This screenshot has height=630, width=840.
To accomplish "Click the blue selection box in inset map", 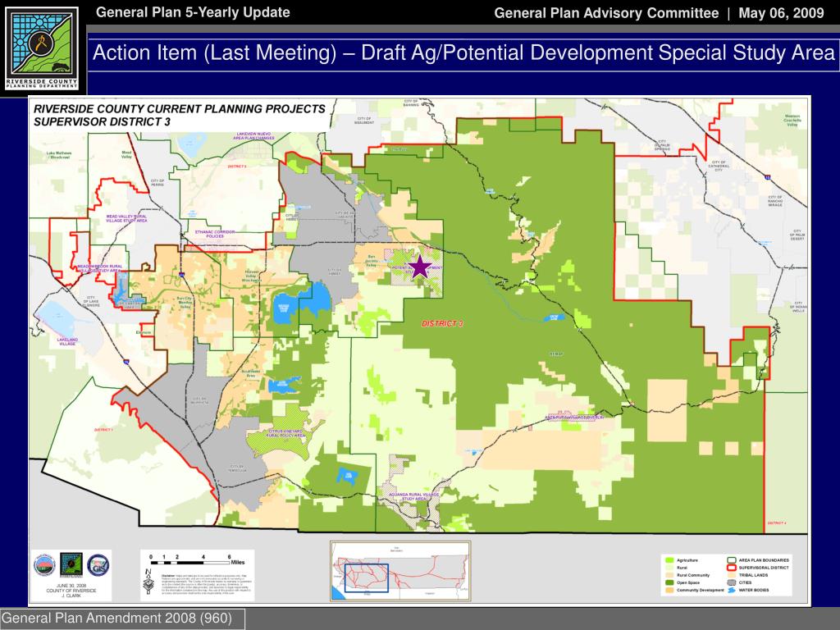I will pyautogui.click(x=367, y=577).
